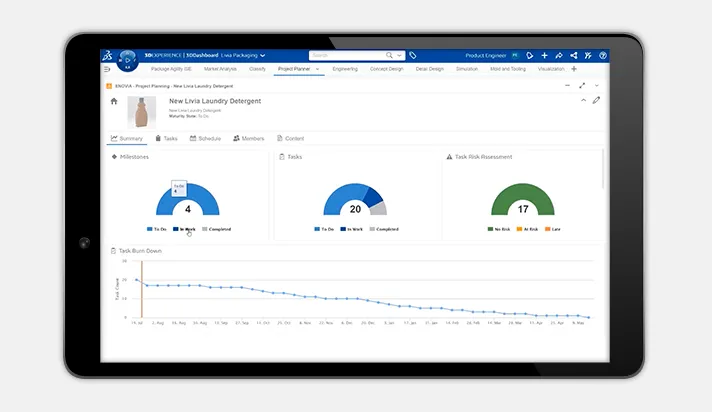Click the tag icon beside search box
Screen dimensions: 712x412
pos(413,55)
